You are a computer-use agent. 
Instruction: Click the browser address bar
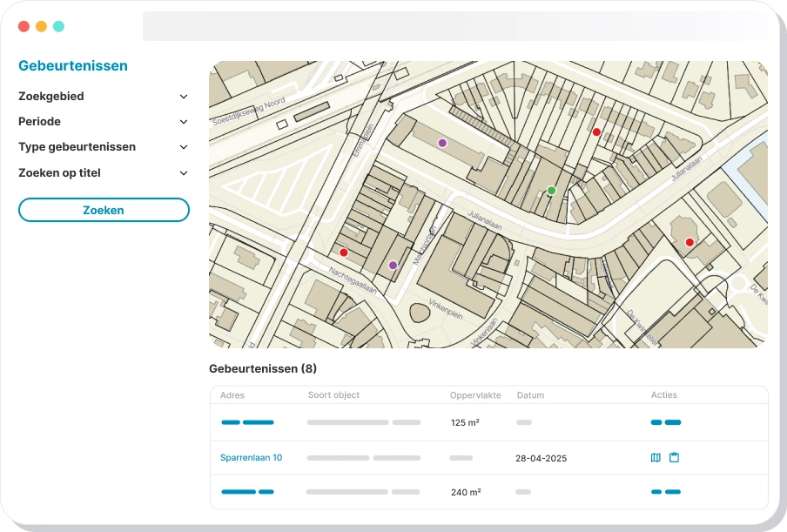coord(453,25)
